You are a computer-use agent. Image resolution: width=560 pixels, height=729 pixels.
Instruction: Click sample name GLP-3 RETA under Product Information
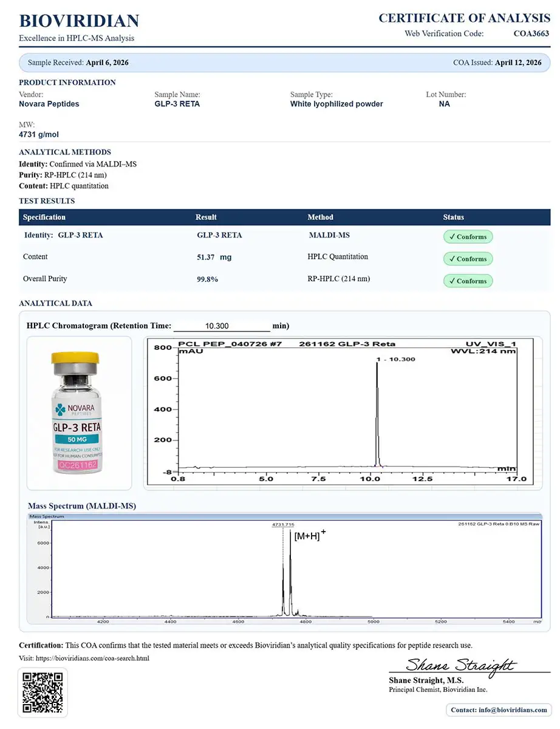tap(177, 104)
